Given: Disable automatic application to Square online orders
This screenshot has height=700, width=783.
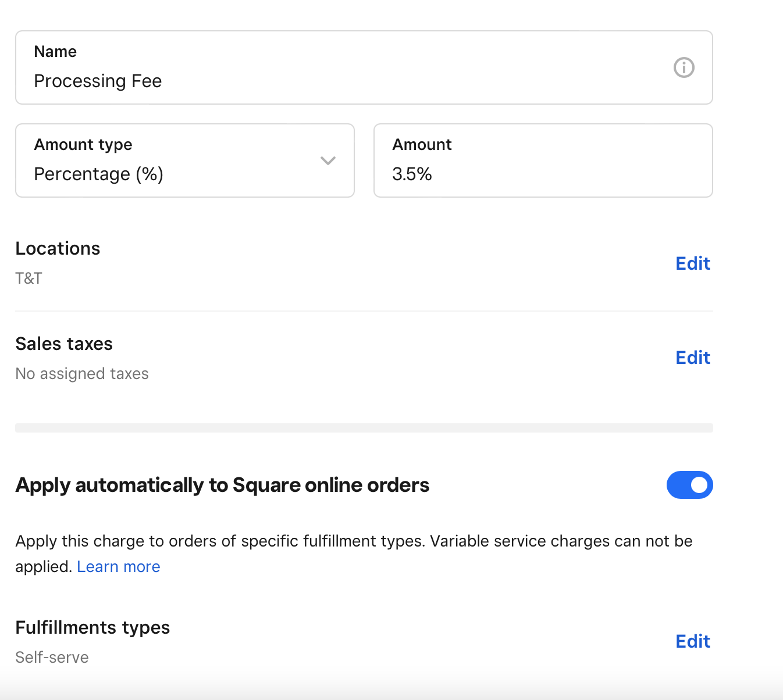Looking at the screenshot, I should 690,485.
